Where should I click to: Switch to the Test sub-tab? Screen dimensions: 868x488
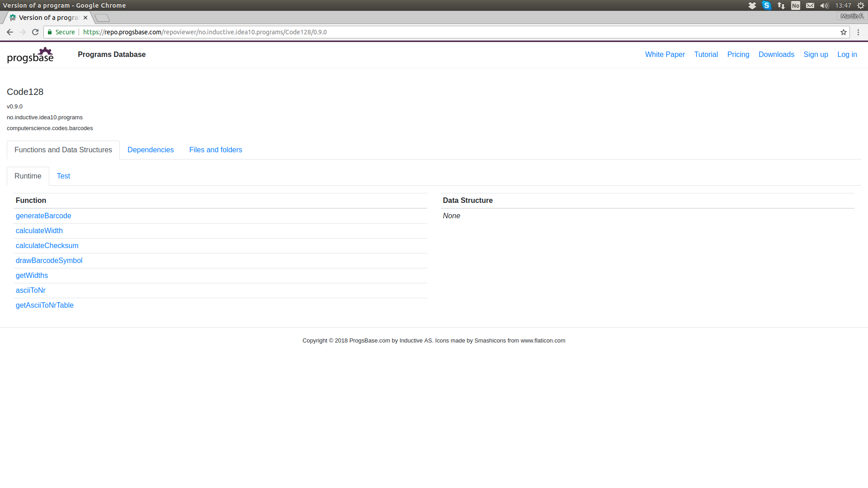63,176
